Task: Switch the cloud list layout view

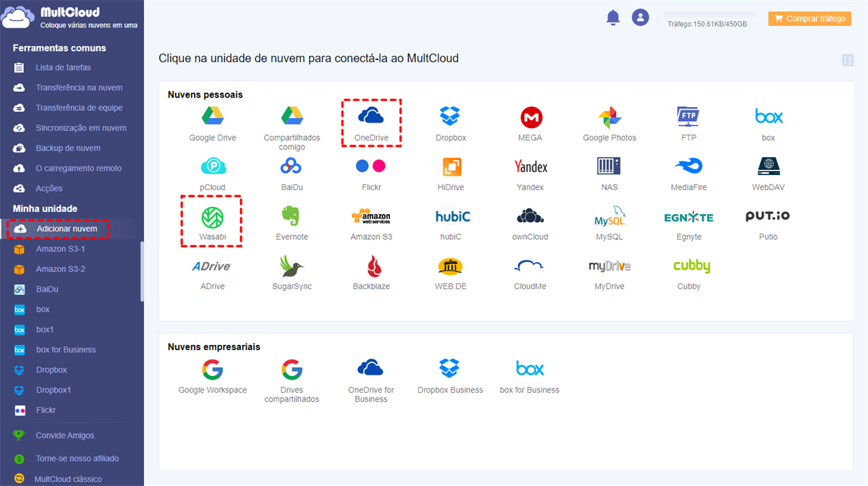Action: pyautogui.click(x=848, y=61)
